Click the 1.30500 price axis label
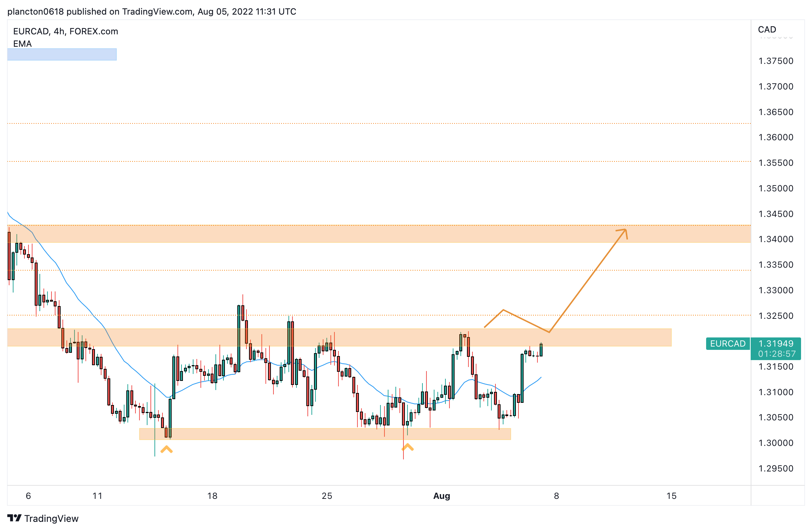The image size is (812, 531). (776, 417)
